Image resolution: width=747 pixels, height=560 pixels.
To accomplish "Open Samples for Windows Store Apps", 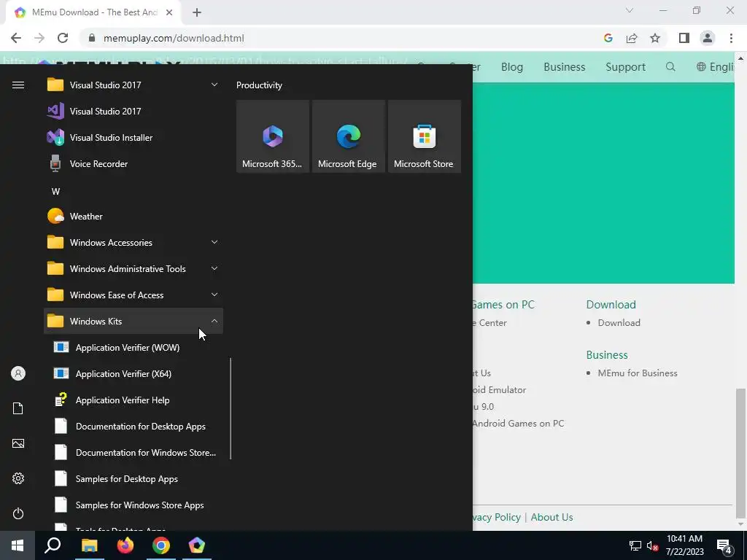I will (x=133, y=505).
